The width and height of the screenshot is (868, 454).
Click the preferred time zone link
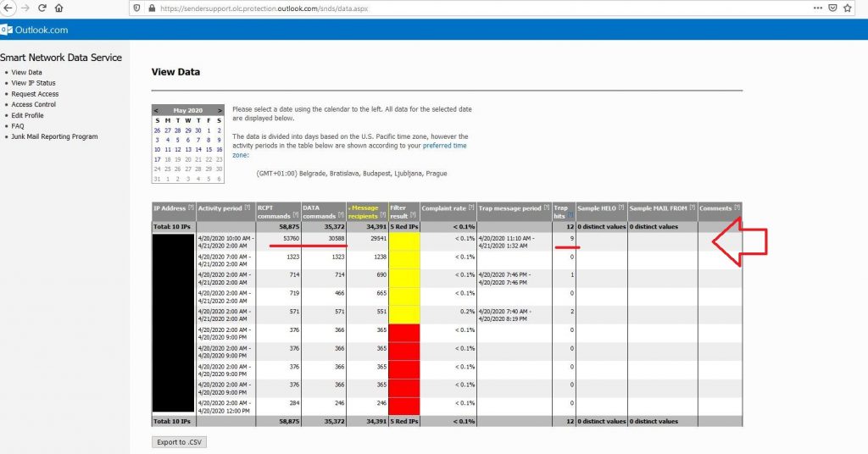pyautogui.click(x=444, y=146)
